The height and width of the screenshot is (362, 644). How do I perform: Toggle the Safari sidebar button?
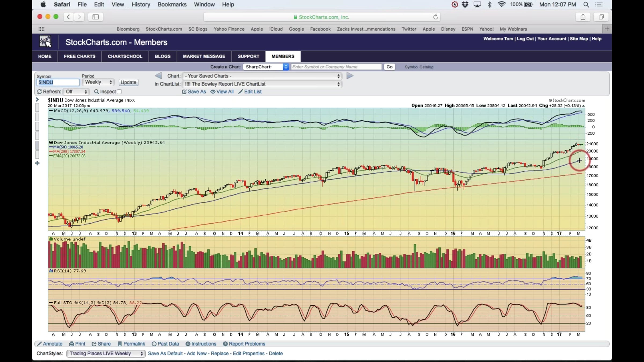pos(96,17)
